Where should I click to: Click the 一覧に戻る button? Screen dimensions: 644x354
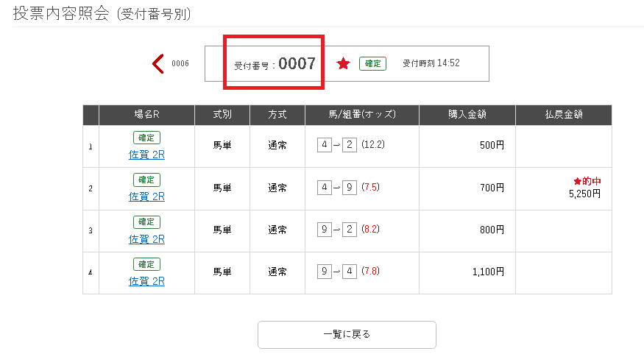pyautogui.click(x=347, y=335)
